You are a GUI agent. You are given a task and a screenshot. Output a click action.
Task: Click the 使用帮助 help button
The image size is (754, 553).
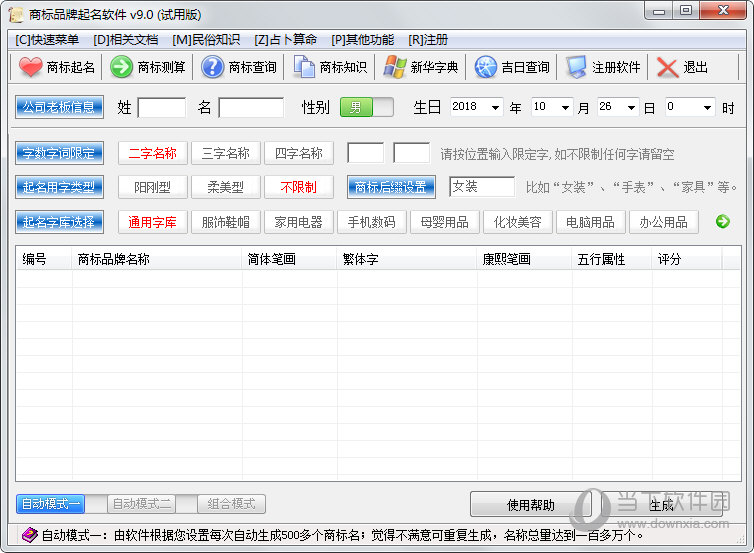530,504
